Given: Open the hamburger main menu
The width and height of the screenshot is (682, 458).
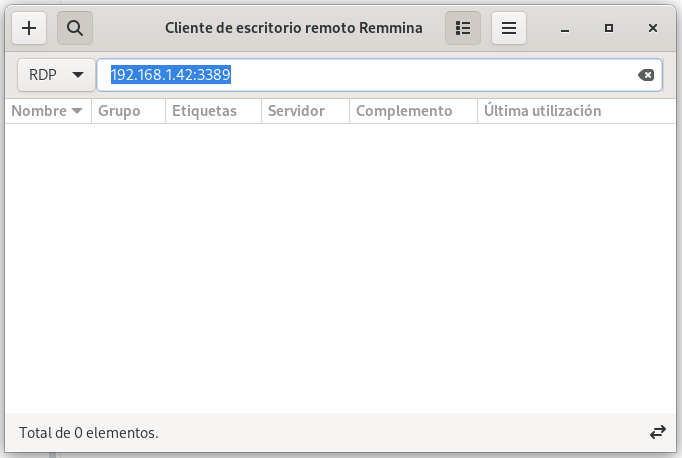Looking at the screenshot, I should click(509, 29).
